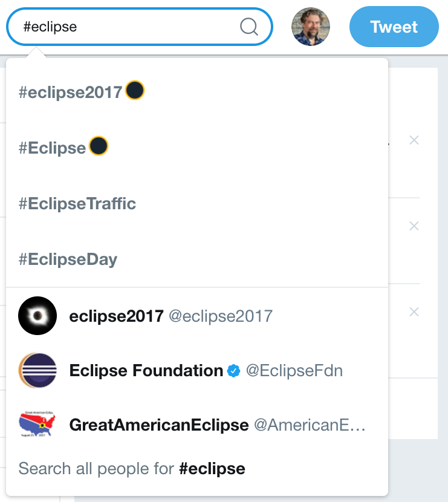Viewport: 448px width, 502px height.
Task: Dismiss the bottom item with its X
Action: pos(414,312)
